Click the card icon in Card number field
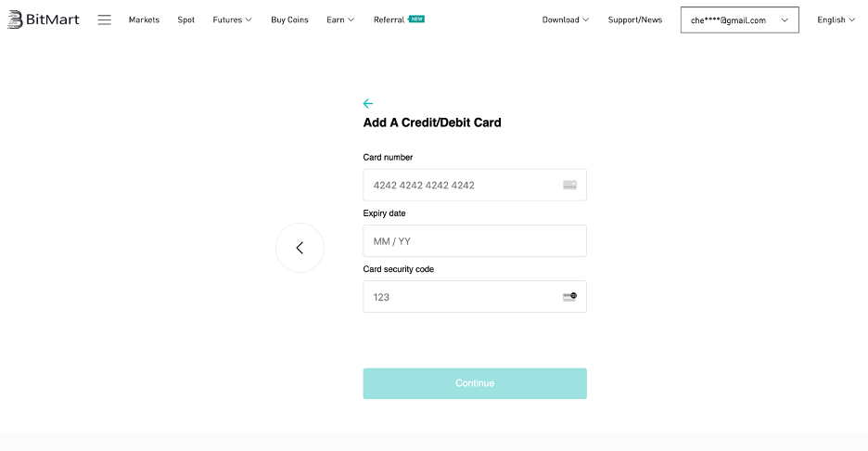 569,185
